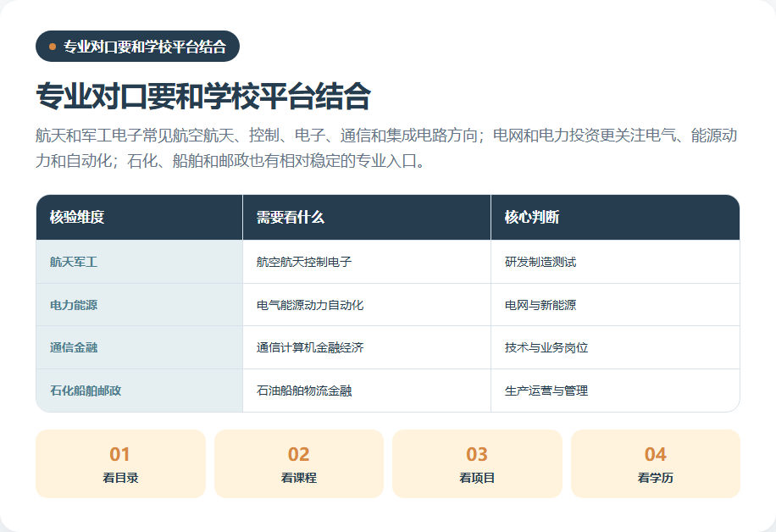This screenshot has width=776, height=532.
Task: Open the 02 看课程 step card
Action: coord(299,463)
